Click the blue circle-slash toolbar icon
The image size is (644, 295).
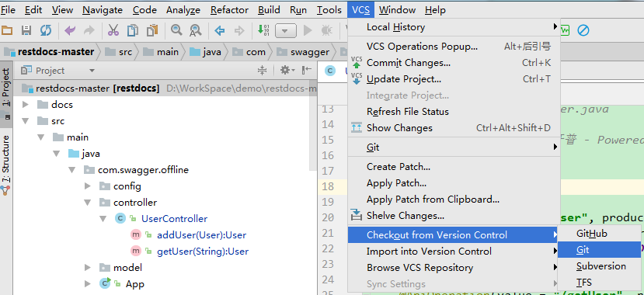[583, 30]
